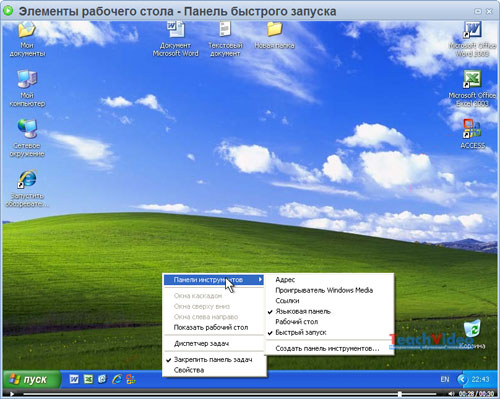The height and width of the screenshot is (399, 500).
Task: Click Quick Launch icon between Excel and Internet Explorer
Action: [x=102, y=379]
